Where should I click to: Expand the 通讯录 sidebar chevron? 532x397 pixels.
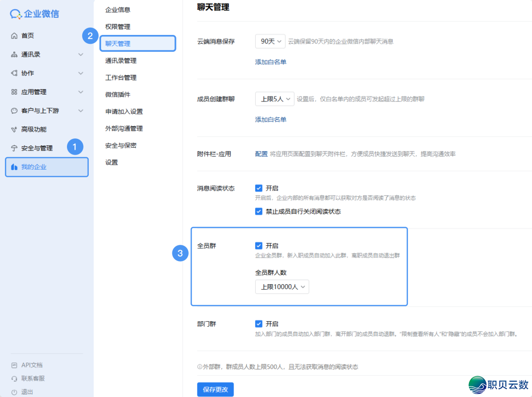(x=81, y=54)
